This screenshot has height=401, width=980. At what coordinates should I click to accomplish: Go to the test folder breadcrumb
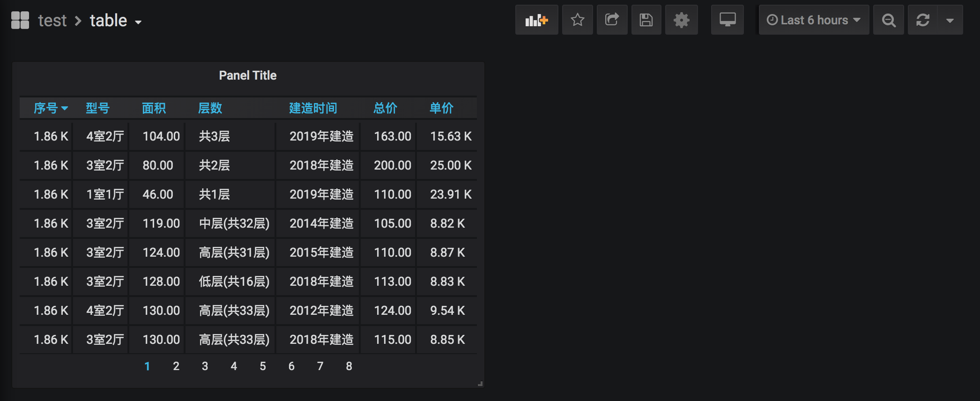point(52,21)
